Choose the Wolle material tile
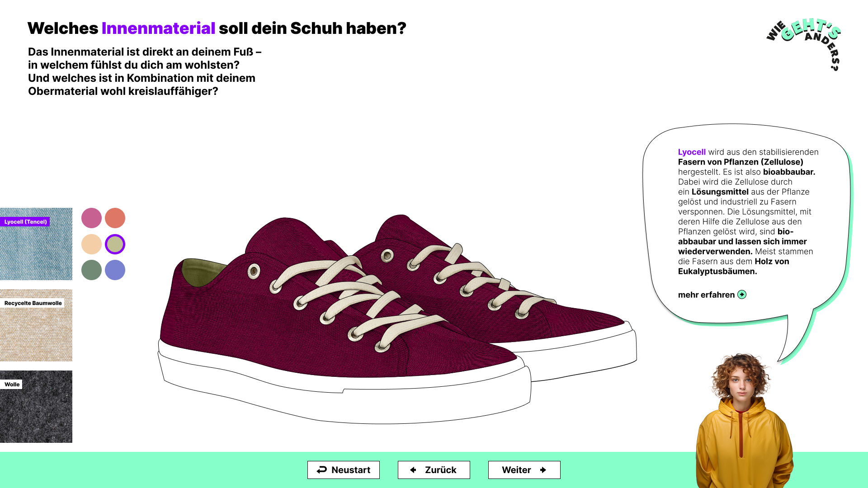The width and height of the screenshot is (868, 488). pos(36,407)
